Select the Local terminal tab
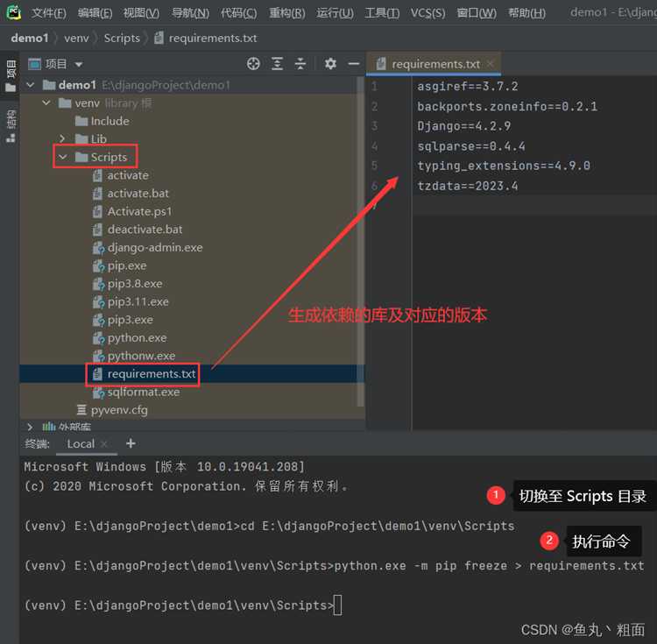 click(x=81, y=443)
